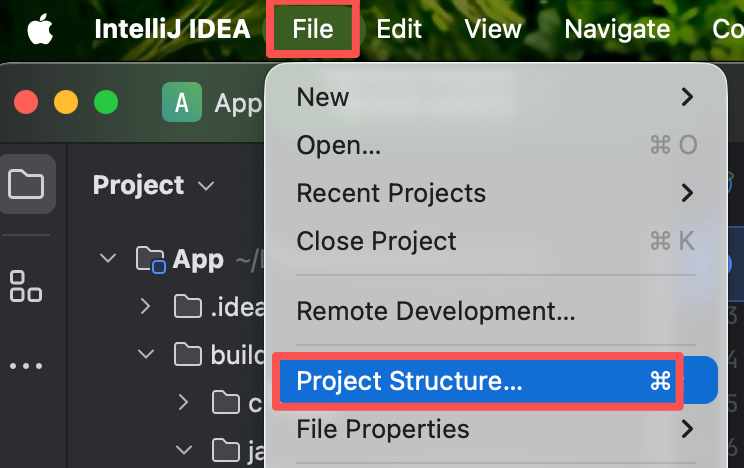The width and height of the screenshot is (744, 468).
Task: Choose Project Structure... from File menu
Action: point(410,381)
